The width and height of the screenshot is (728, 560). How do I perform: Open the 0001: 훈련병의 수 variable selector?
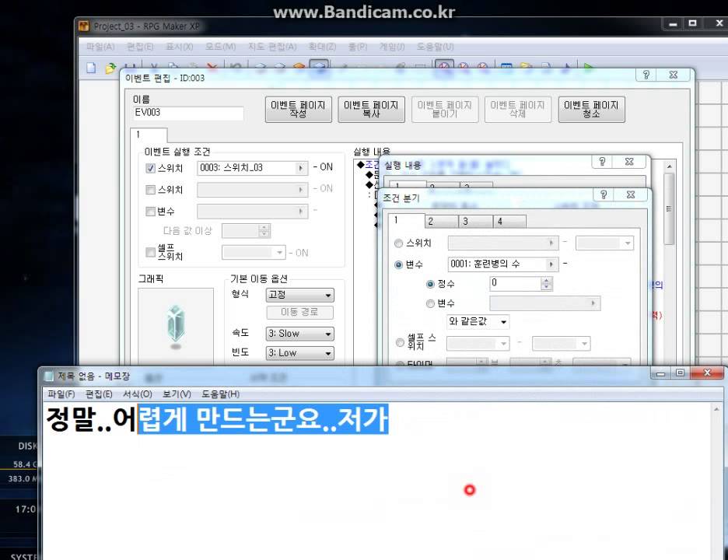tap(551, 264)
